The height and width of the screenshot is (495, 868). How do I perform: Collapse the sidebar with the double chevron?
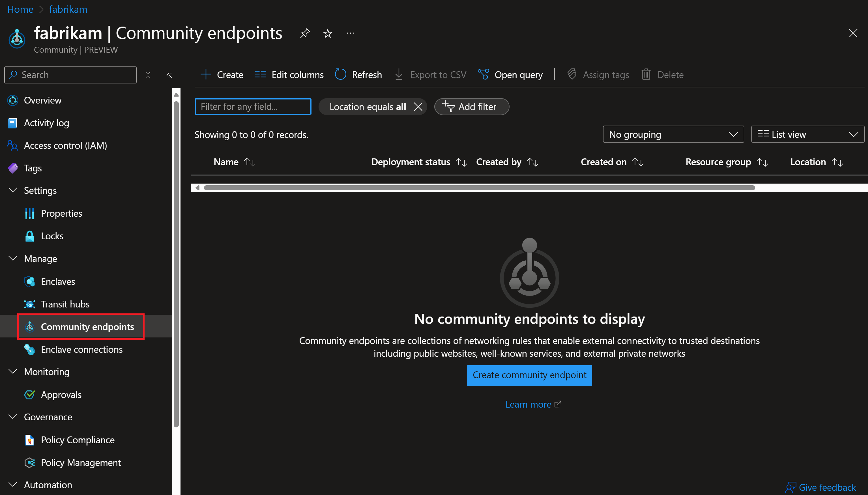click(x=169, y=75)
